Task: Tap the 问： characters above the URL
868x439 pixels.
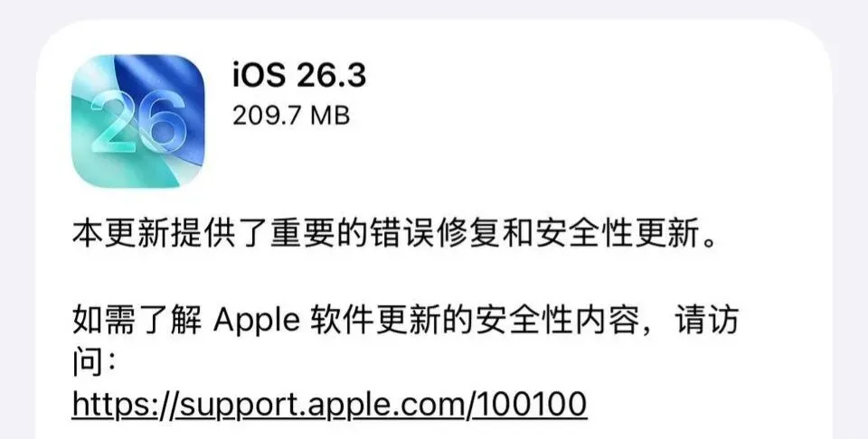Action: (x=94, y=363)
